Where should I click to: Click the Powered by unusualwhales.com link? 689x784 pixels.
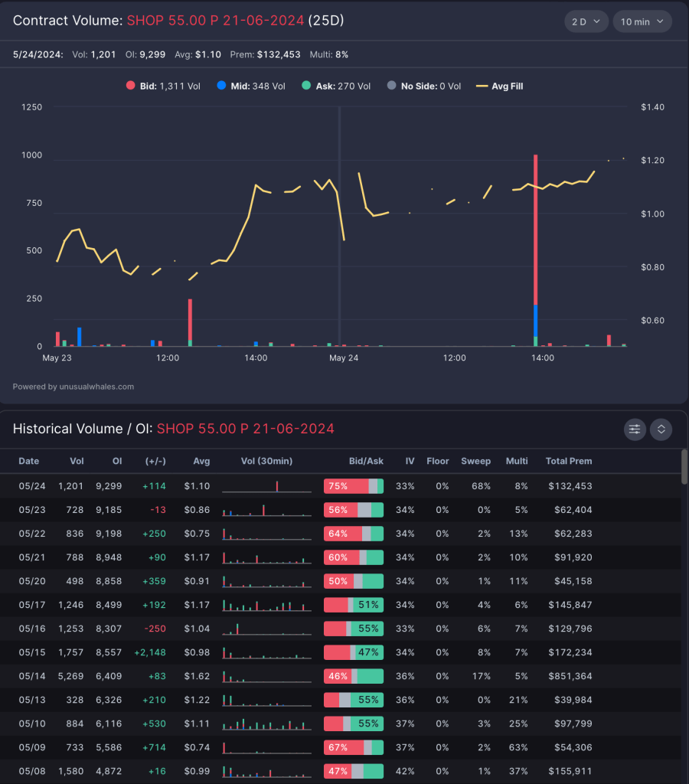(73, 387)
